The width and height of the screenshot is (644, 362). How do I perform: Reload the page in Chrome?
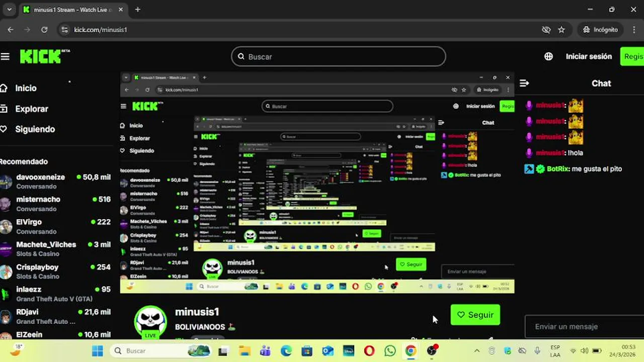pyautogui.click(x=44, y=30)
